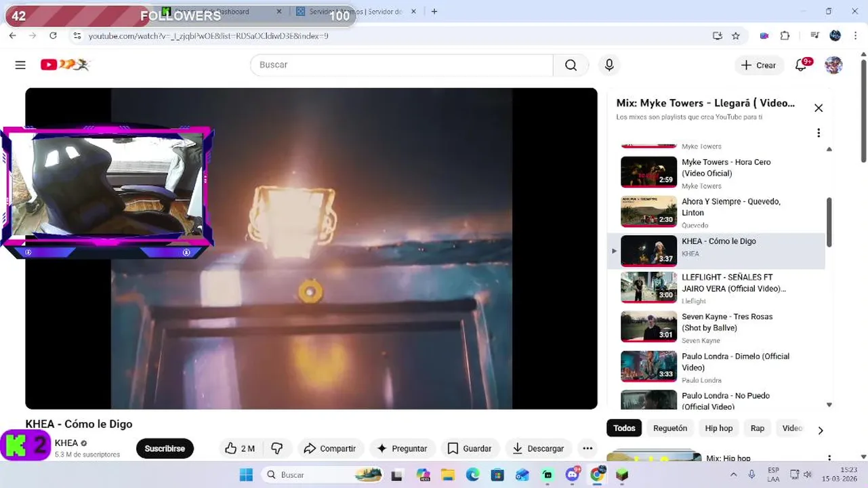This screenshot has width=868, height=488.
Task: Click the video player to pause
Action: 311,248
